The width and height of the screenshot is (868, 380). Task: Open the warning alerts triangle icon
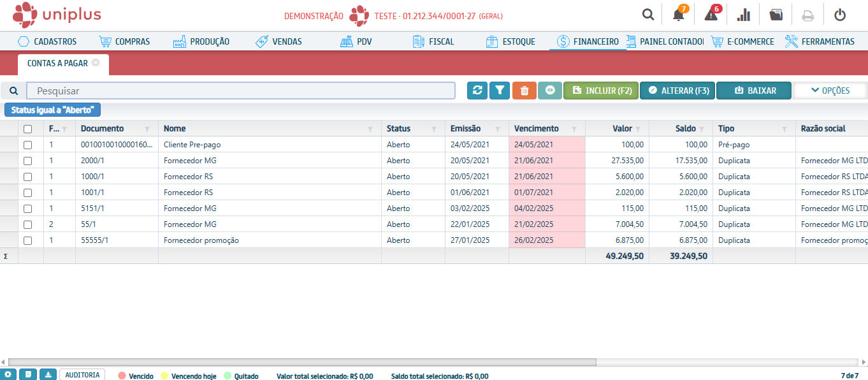click(x=711, y=15)
